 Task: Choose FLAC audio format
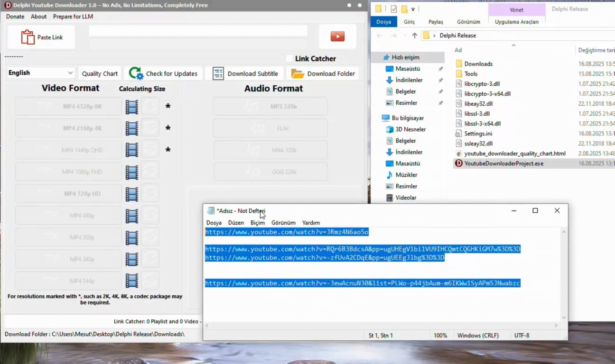click(270, 128)
